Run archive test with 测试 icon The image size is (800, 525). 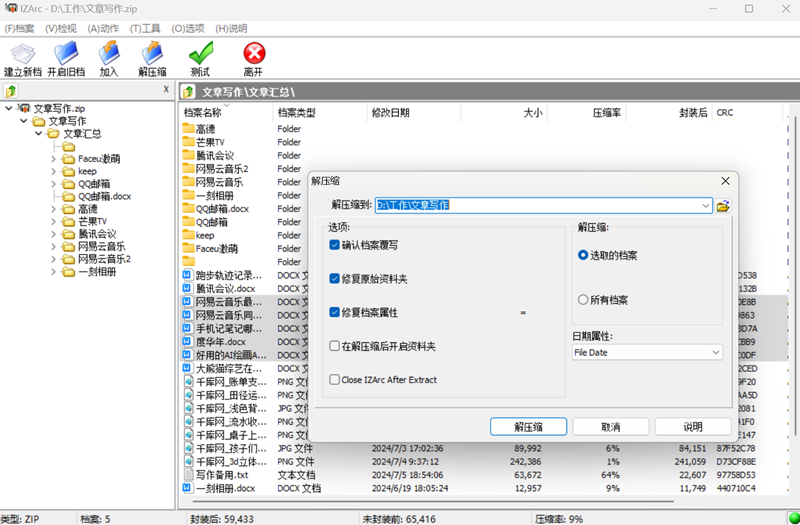pyautogui.click(x=201, y=53)
